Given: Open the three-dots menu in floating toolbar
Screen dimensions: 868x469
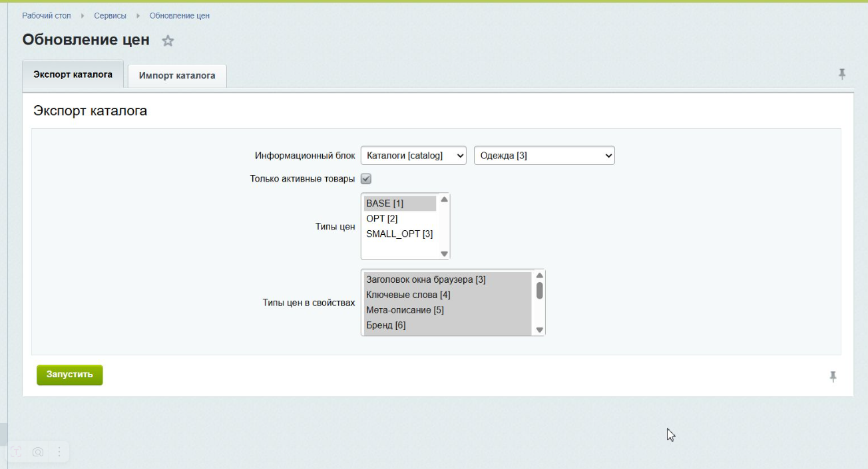Looking at the screenshot, I should 58,452.
